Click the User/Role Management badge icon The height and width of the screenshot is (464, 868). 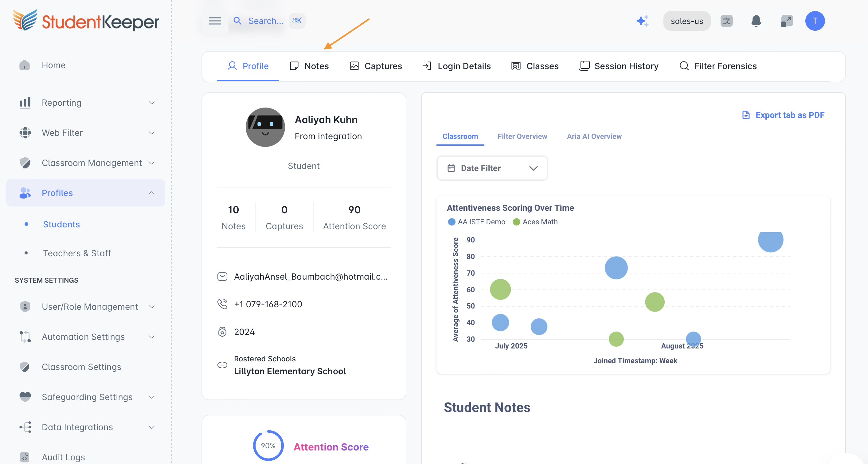pos(25,307)
